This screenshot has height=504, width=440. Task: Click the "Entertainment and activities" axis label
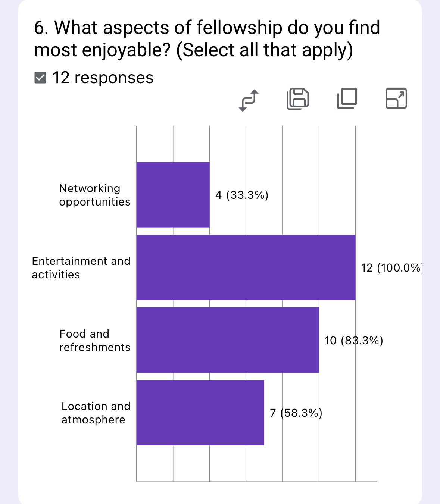tap(81, 267)
